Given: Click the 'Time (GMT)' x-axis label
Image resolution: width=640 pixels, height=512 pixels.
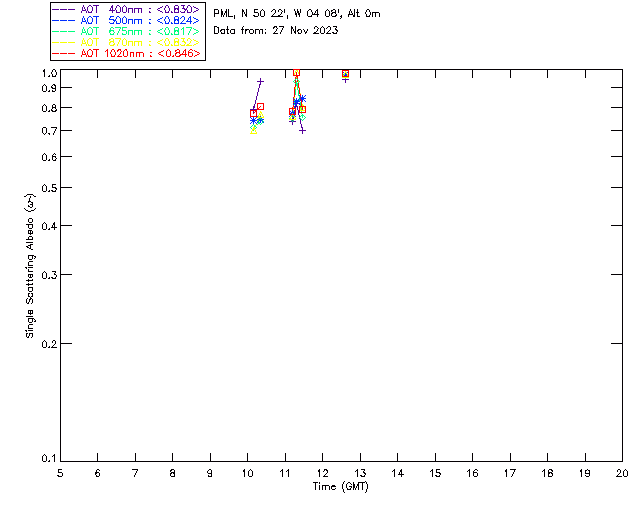Looking at the screenshot, I should pyautogui.click(x=340, y=487).
